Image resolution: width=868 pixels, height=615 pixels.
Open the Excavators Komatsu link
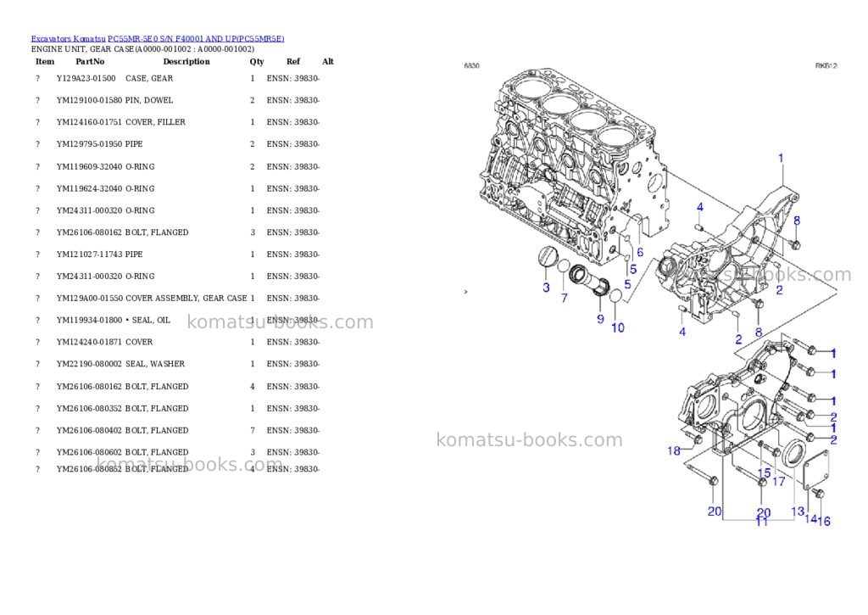point(68,39)
